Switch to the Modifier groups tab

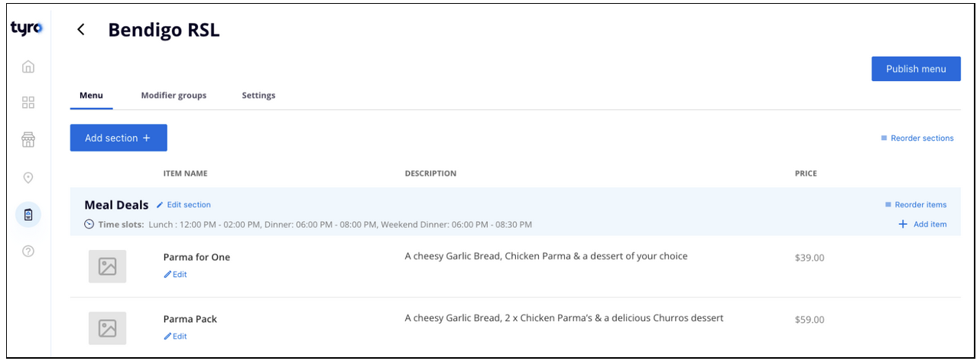[x=174, y=96]
